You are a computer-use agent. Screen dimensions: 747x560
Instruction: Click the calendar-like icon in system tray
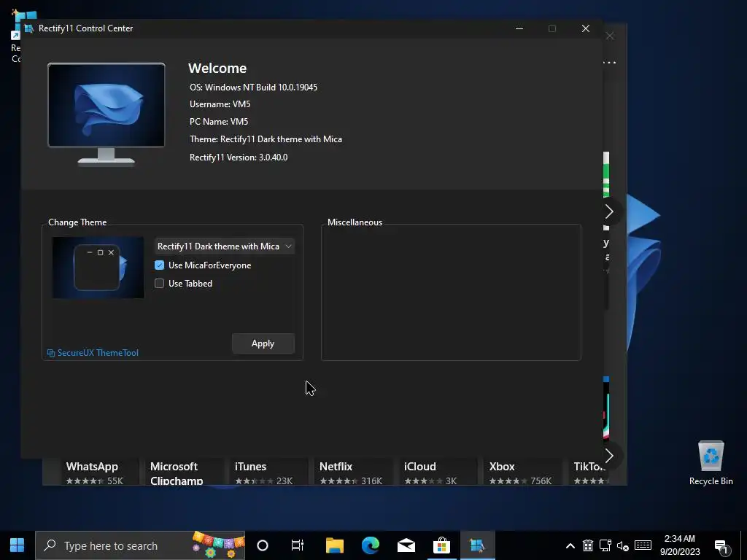(x=588, y=545)
